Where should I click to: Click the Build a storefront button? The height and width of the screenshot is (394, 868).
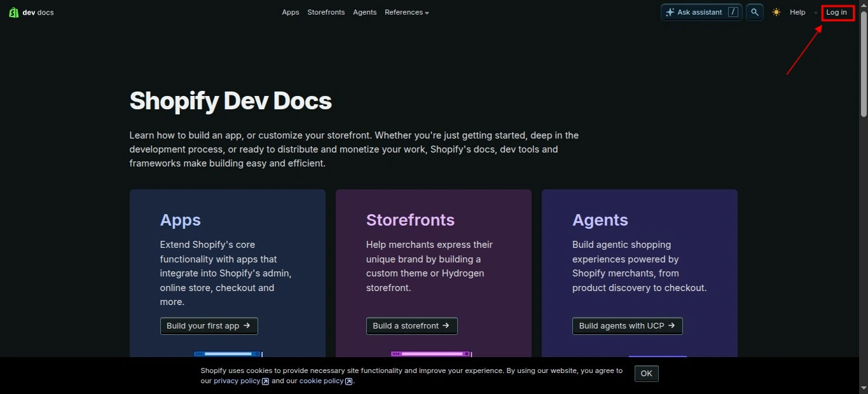(x=412, y=326)
